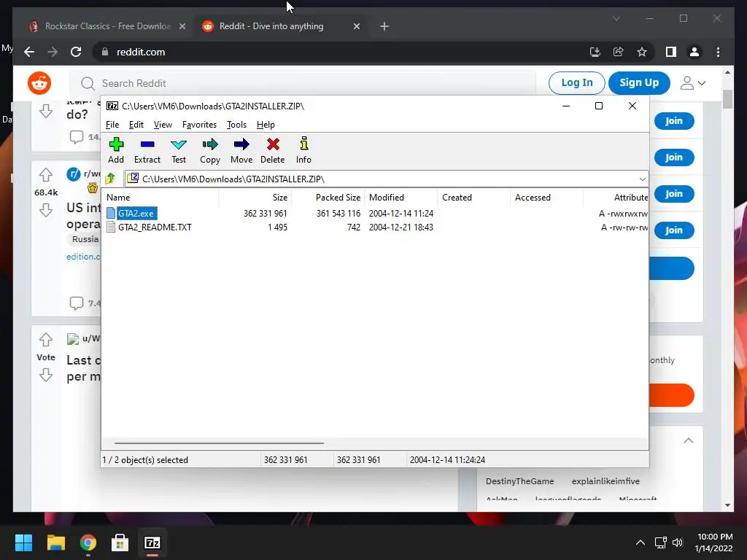Click the topmost Join button on Reddit

click(673, 121)
